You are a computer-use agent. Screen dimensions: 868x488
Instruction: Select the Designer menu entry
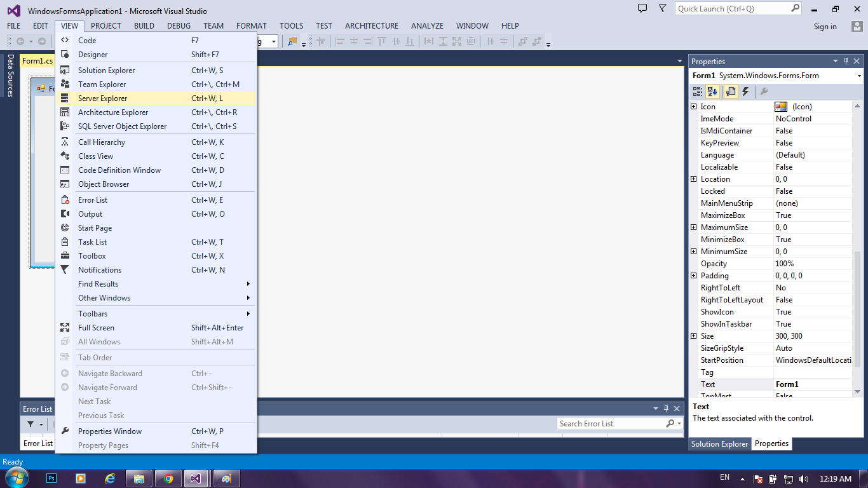156,55
